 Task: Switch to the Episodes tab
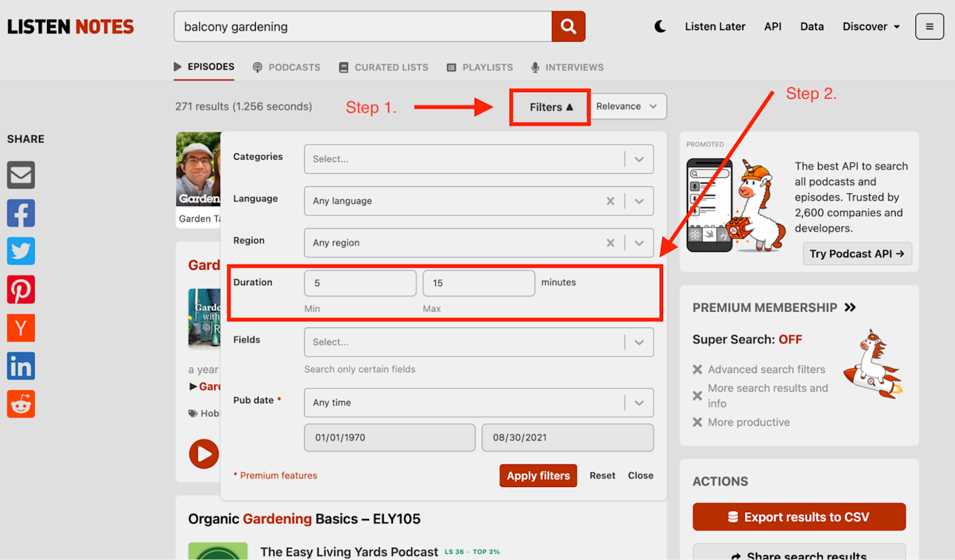[x=204, y=67]
